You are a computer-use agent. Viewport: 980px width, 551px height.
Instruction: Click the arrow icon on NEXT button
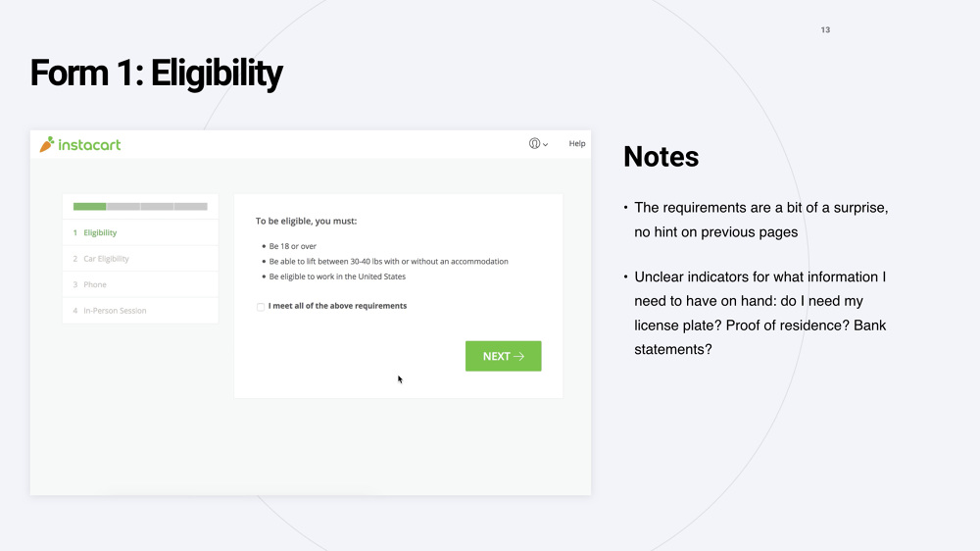point(518,356)
